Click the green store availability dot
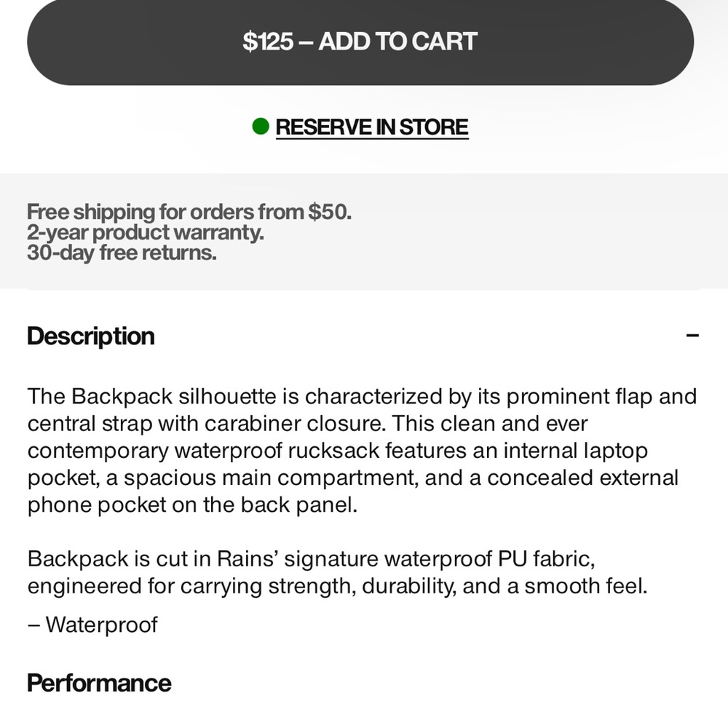 (261, 126)
